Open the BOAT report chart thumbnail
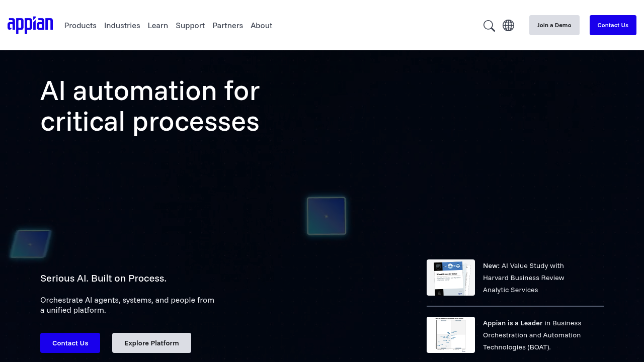The image size is (644, 362). [451, 335]
